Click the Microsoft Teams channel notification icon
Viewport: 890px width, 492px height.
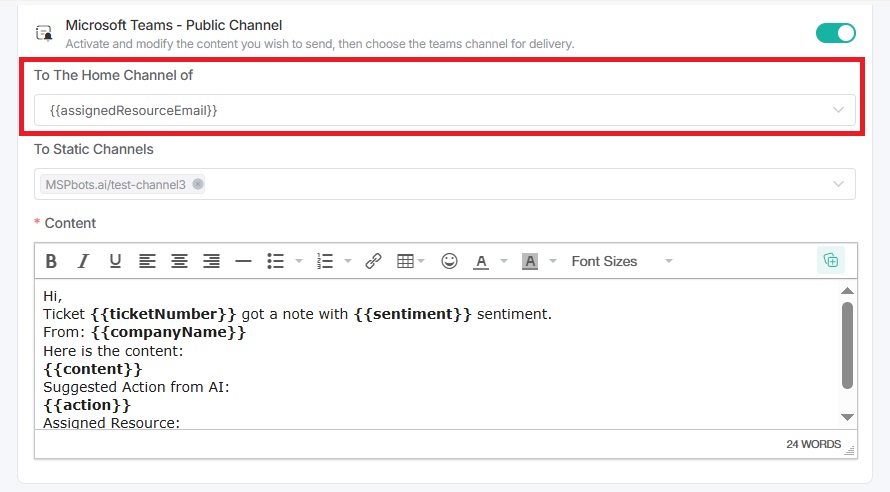44,33
